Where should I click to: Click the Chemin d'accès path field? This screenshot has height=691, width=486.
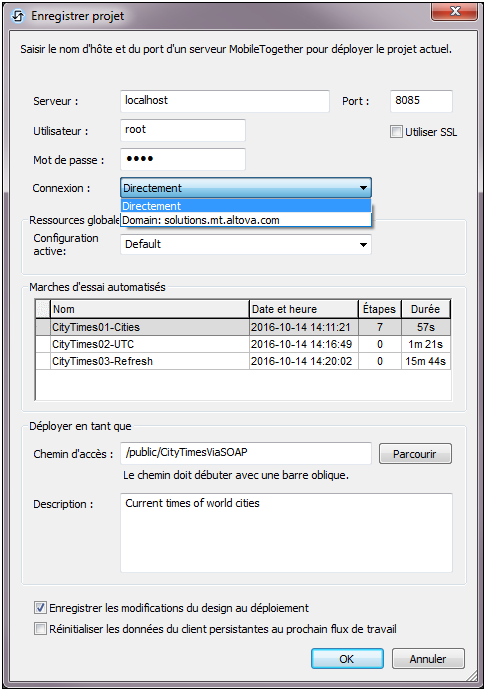(246, 453)
